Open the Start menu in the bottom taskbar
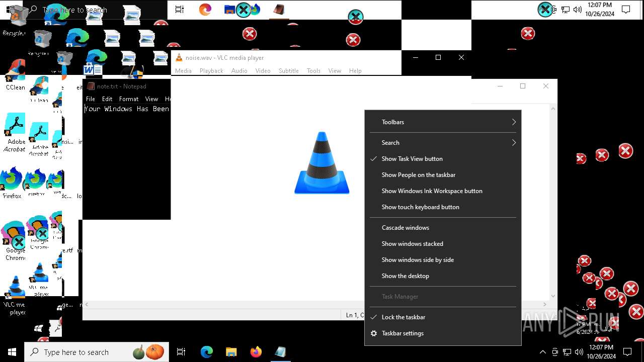Viewport: 644px width, 362px height. (x=12, y=352)
